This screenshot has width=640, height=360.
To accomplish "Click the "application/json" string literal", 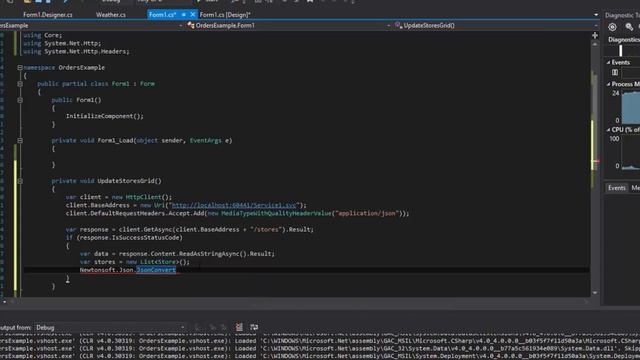I will tap(366, 213).
